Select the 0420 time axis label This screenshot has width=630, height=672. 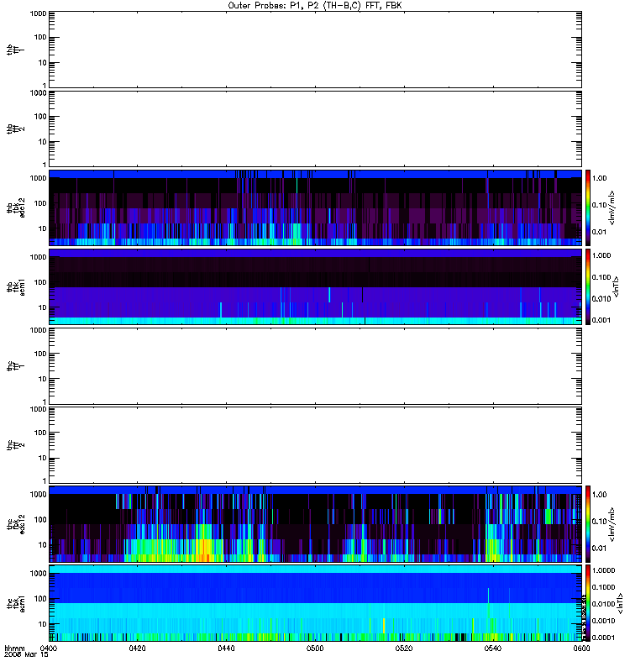137,648
